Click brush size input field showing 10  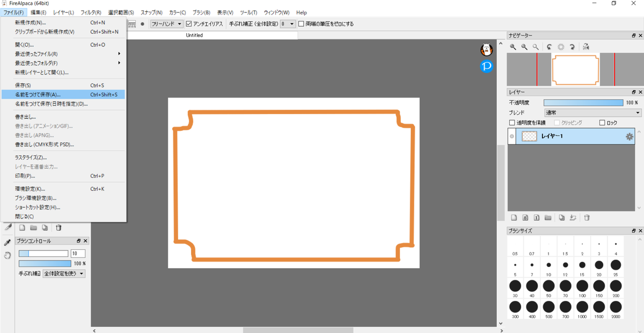78,254
